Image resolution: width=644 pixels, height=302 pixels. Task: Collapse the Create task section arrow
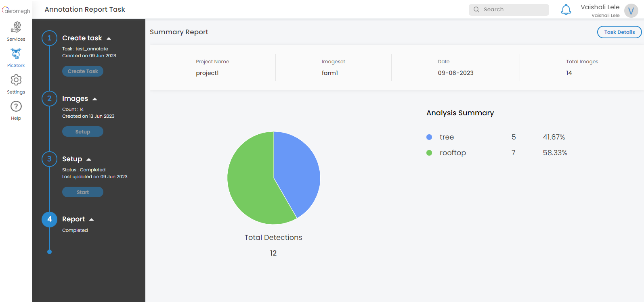point(109,38)
